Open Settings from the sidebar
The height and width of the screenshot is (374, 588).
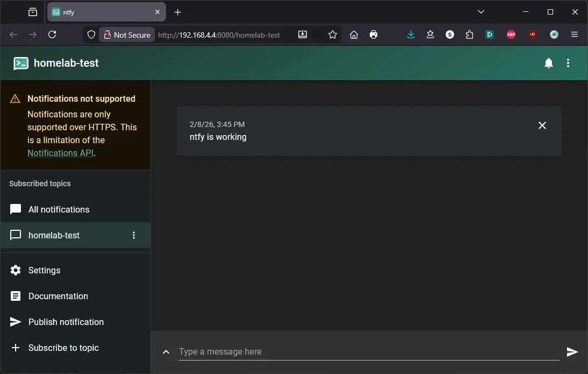click(44, 270)
